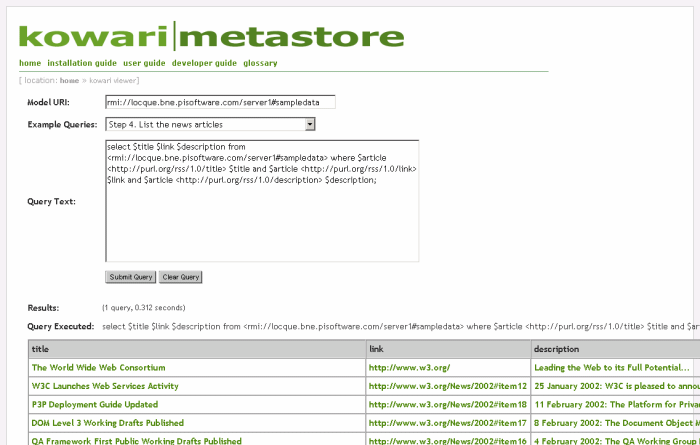Click the kowari metastore logo

pyautogui.click(x=212, y=36)
